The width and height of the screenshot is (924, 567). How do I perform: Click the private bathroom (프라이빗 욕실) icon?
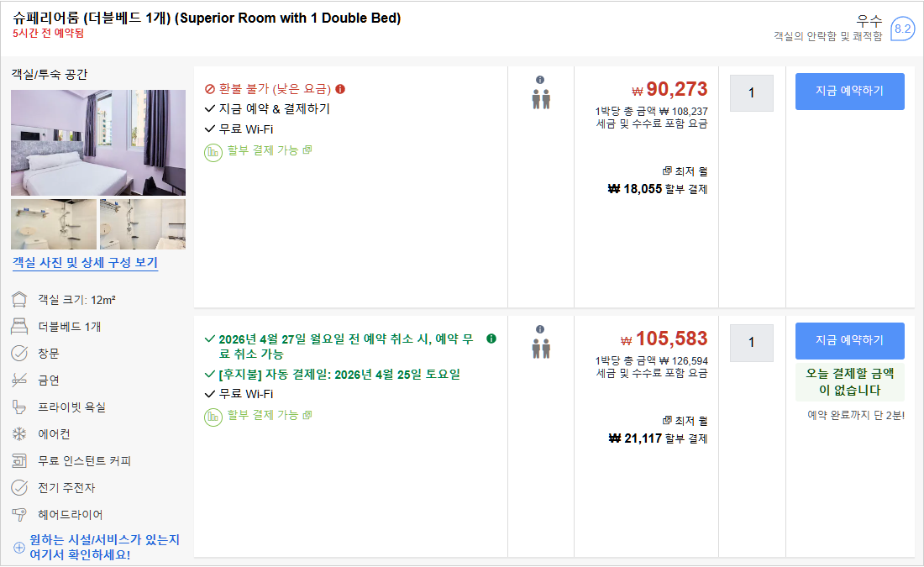coord(19,407)
